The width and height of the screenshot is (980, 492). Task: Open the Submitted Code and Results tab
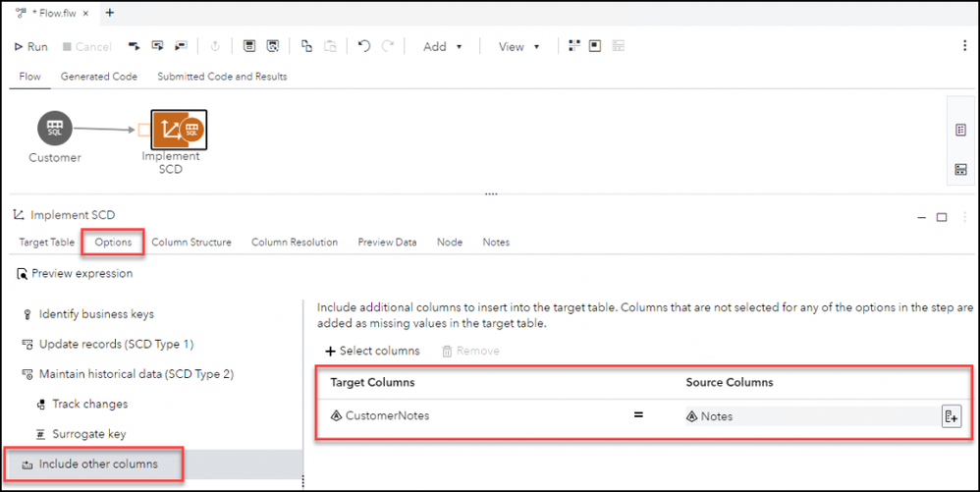tap(222, 76)
